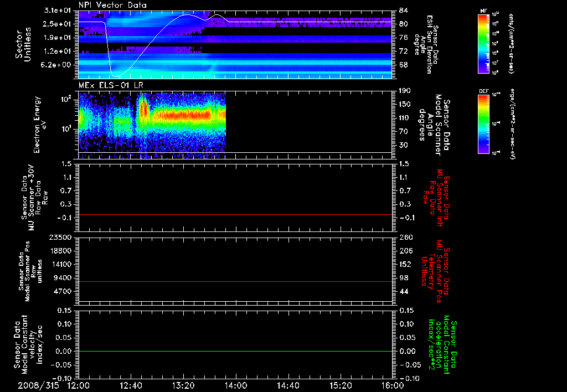Image resolution: width=567 pixels, height=392 pixels.
Task: Click the "16:00" time tick label
Action: click(x=393, y=385)
